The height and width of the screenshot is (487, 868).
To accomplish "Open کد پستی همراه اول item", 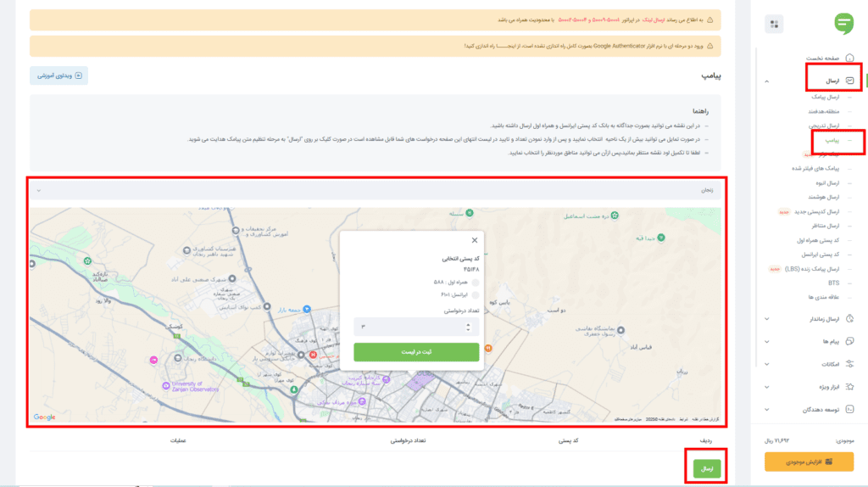I will (818, 240).
